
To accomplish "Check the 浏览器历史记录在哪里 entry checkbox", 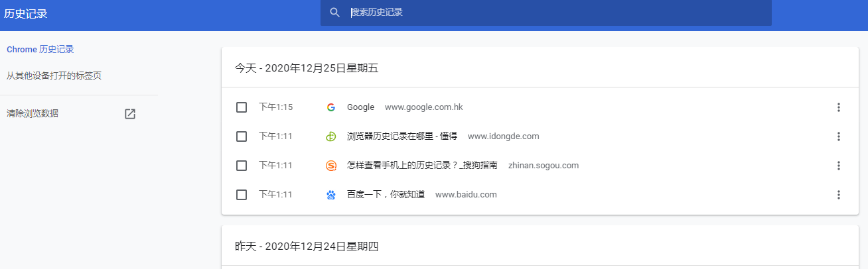I will coord(242,136).
